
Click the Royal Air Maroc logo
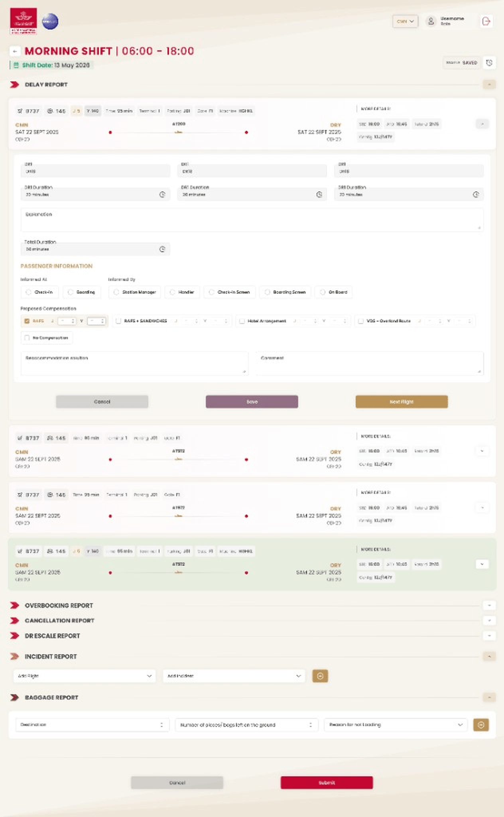23,21
